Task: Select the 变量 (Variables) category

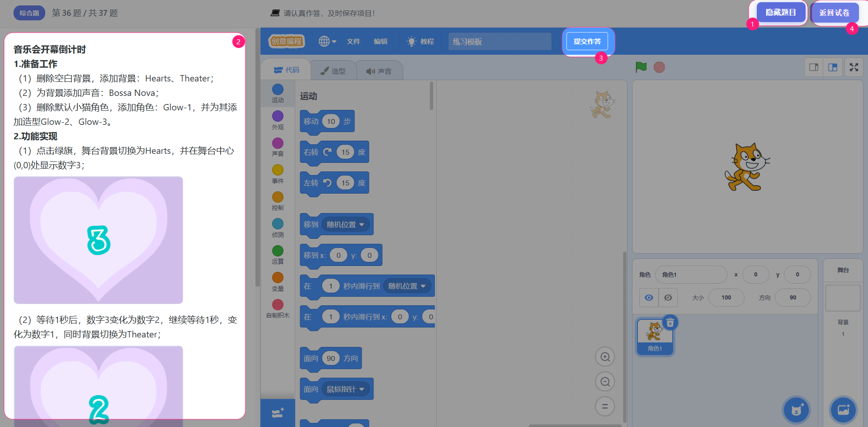Action: [x=278, y=282]
